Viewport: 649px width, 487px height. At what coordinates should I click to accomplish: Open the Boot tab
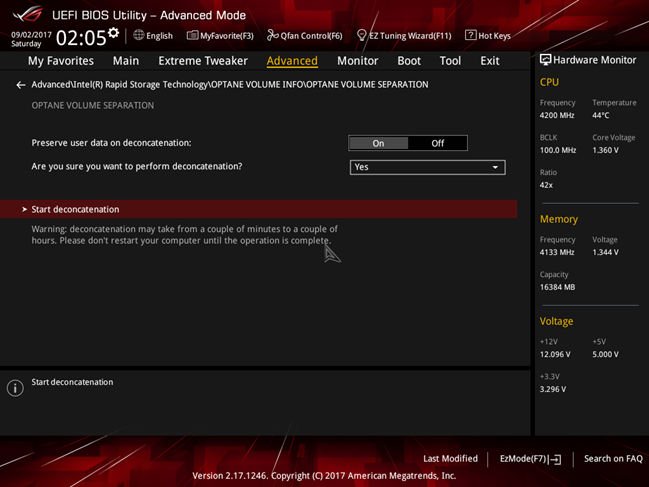tap(409, 61)
